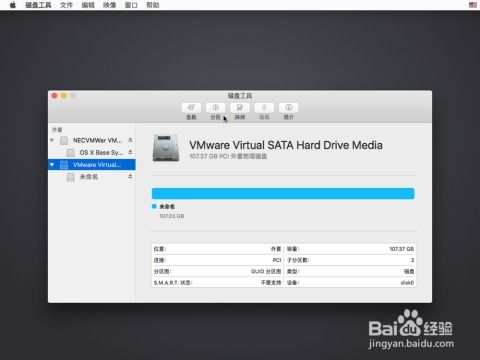
Task: Eject the OS X Base System volume
Action: coord(130,152)
